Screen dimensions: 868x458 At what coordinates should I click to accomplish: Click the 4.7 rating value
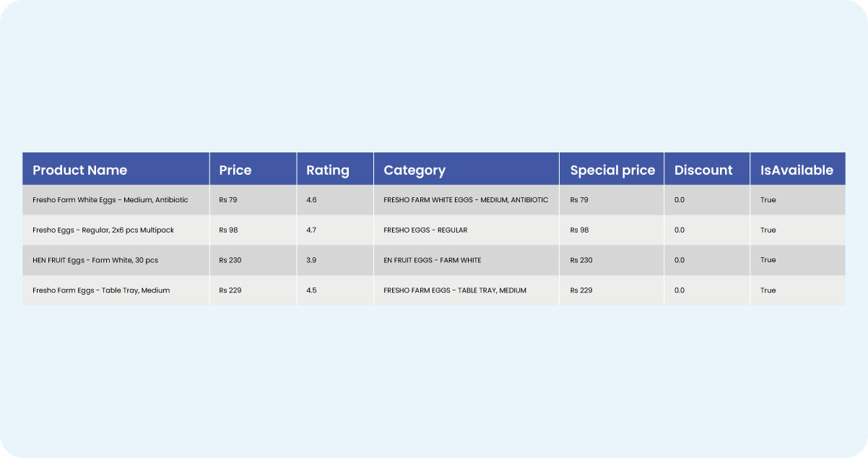(x=311, y=230)
